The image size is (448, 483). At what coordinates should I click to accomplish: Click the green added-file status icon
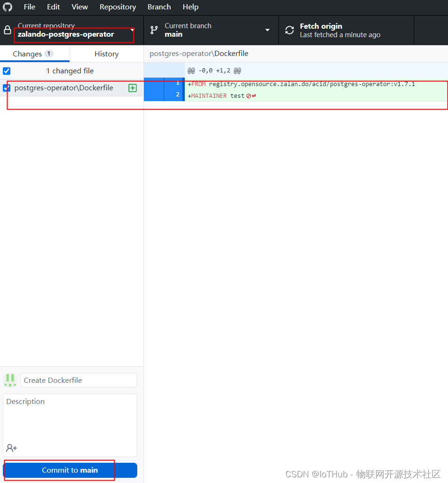click(x=133, y=88)
